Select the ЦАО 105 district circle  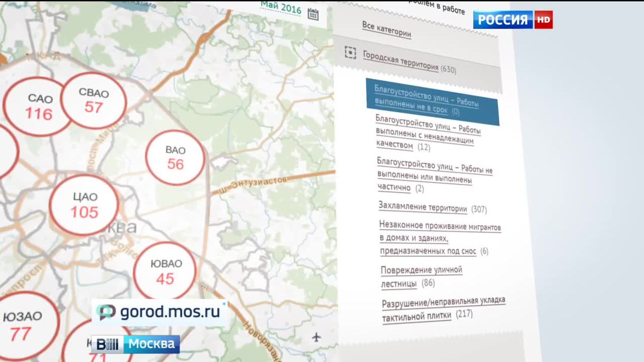pos(84,205)
